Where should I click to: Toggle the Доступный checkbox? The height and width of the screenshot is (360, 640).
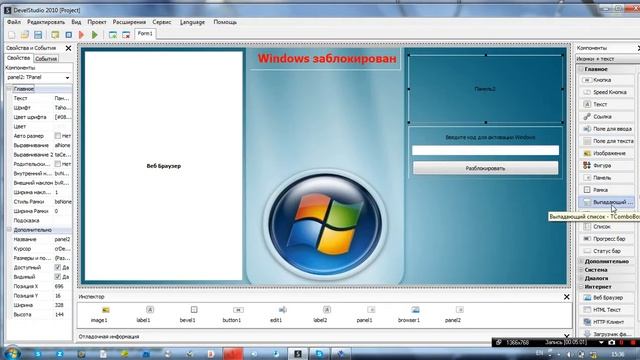[x=58, y=267]
